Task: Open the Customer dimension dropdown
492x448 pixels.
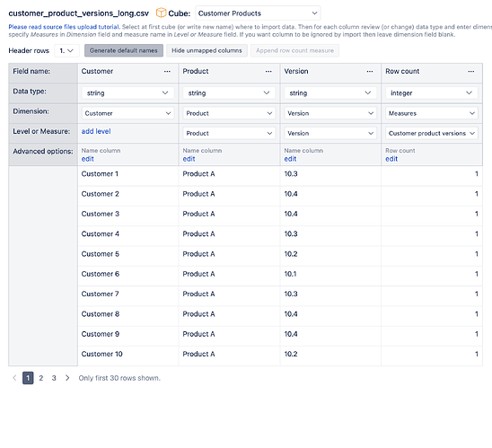Action: click(128, 113)
